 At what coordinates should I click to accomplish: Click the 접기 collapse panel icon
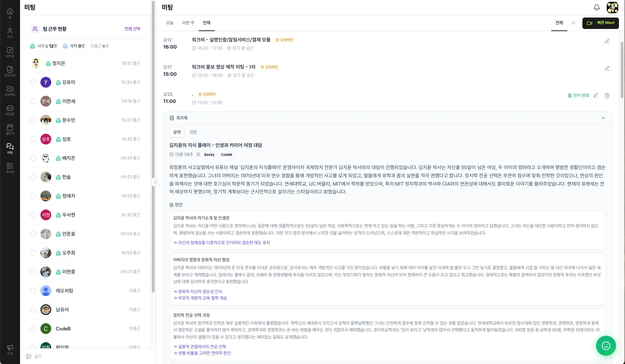[x=29, y=356]
